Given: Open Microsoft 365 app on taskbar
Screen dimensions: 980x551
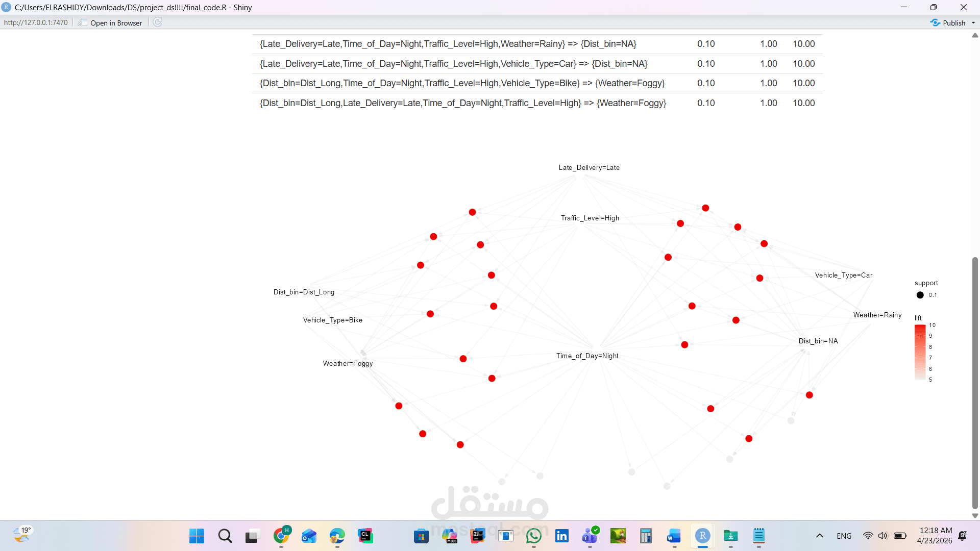Looking at the screenshot, I should coord(450,536).
